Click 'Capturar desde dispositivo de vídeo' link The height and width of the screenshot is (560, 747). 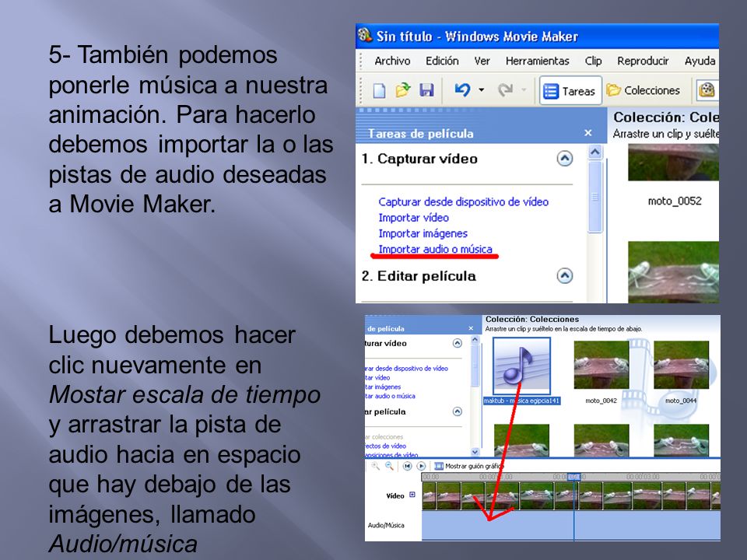tap(464, 202)
